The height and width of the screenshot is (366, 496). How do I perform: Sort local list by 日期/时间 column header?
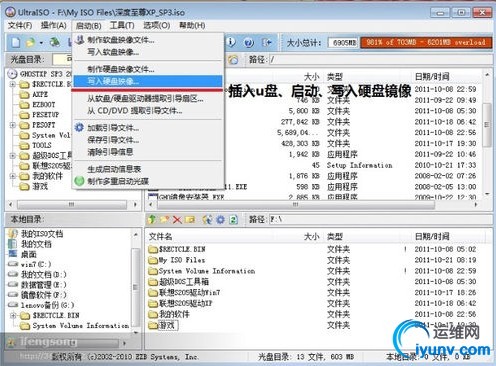(x=432, y=236)
